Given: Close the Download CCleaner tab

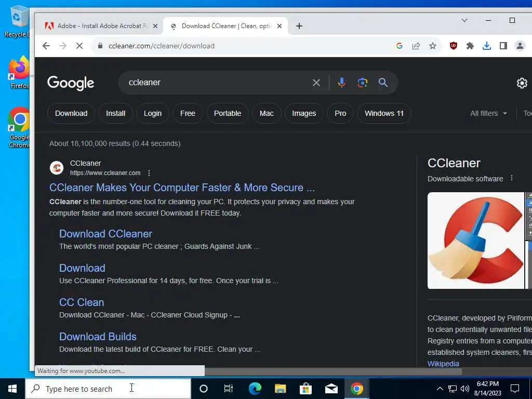Looking at the screenshot, I should [x=279, y=26].
